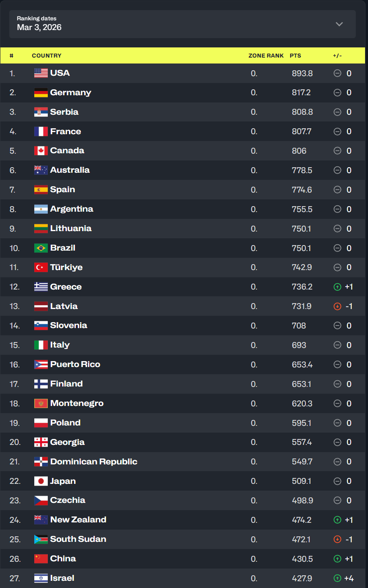This screenshot has height=588, width=368.
Task: Click the chevron arrow beside Mar 3, 2026
Action: [339, 24]
